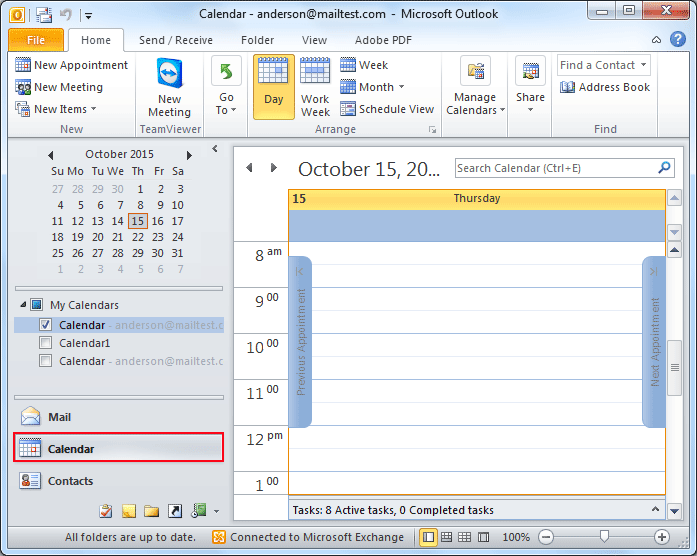Open the Address Book
This screenshot has height=556, width=697.
click(605, 87)
